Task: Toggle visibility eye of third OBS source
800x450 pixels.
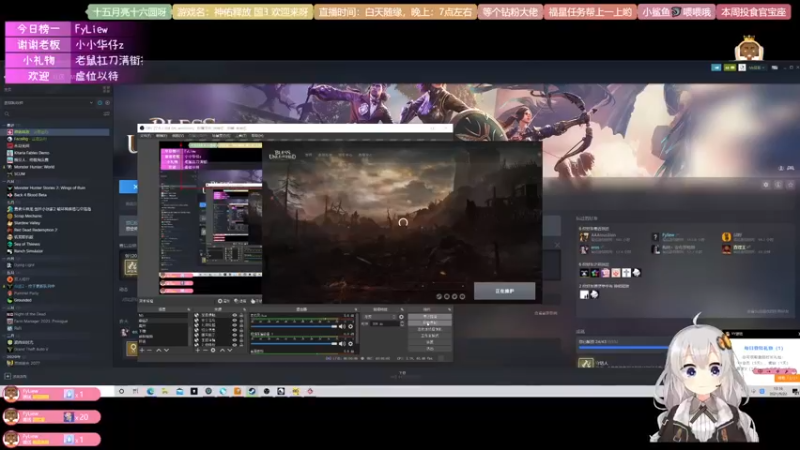Action: click(x=235, y=325)
